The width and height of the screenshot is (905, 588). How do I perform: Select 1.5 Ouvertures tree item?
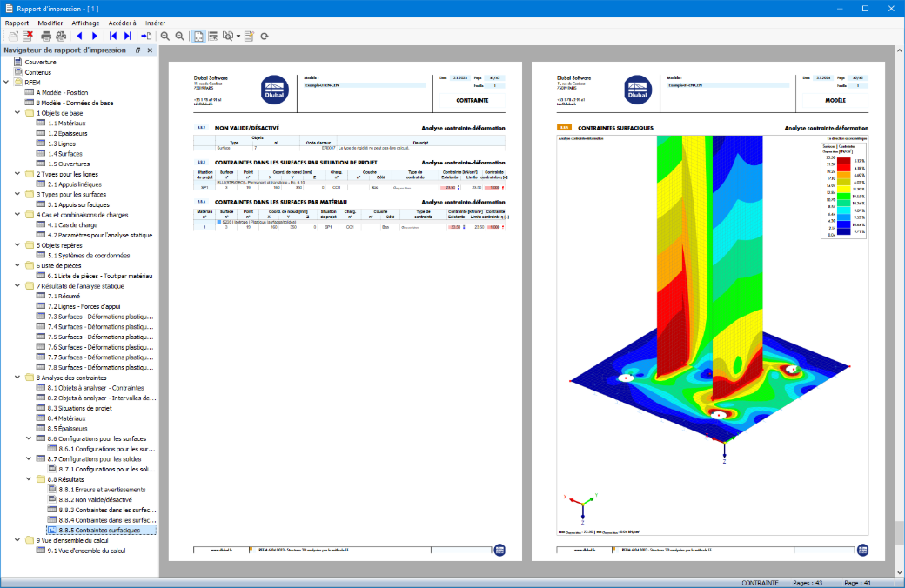[x=69, y=164]
